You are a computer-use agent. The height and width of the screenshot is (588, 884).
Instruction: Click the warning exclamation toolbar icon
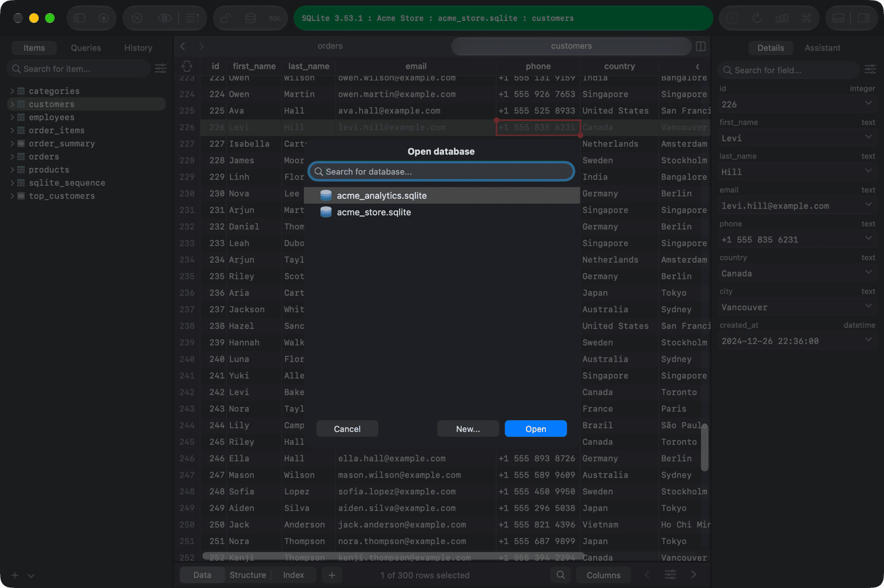click(x=732, y=18)
